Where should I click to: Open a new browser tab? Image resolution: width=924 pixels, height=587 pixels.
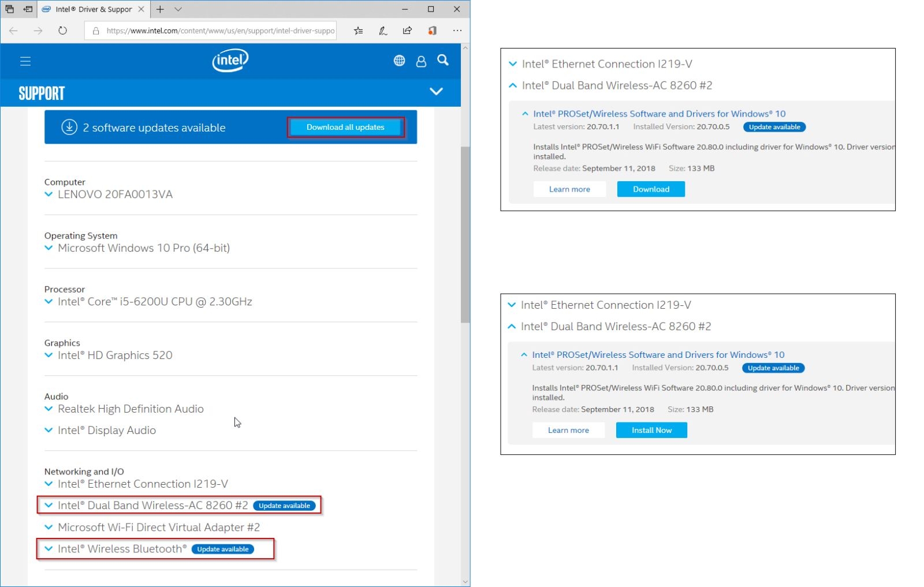click(x=160, y=9)
